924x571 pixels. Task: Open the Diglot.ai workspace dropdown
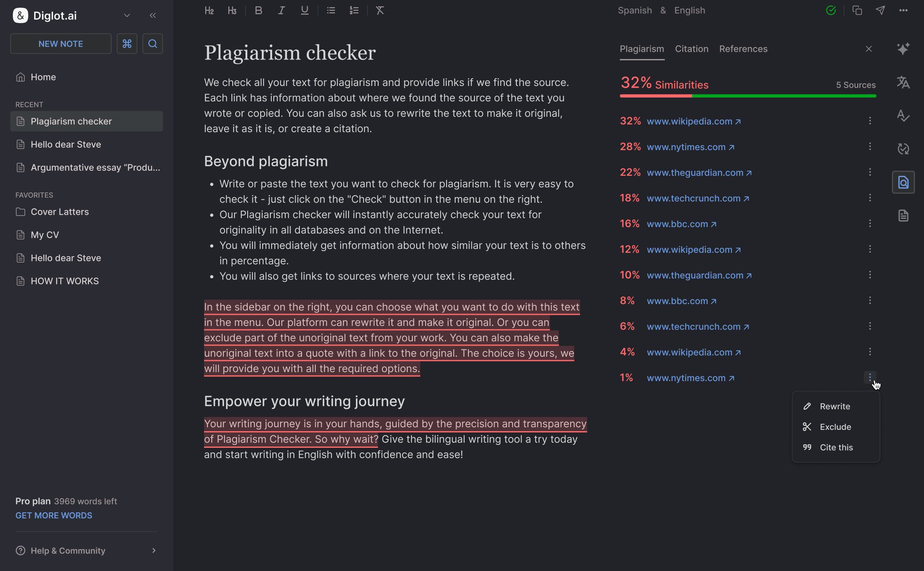(x=127, y=15)
